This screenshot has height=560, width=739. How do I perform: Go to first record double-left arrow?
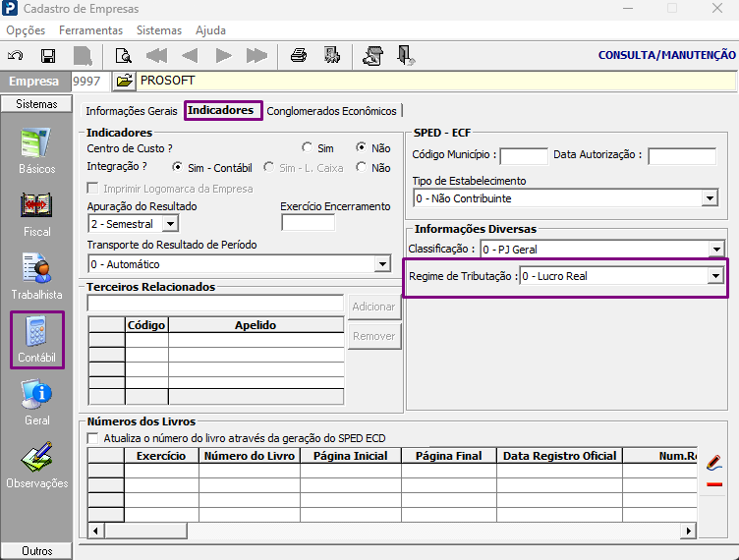[x=157, y=56]
